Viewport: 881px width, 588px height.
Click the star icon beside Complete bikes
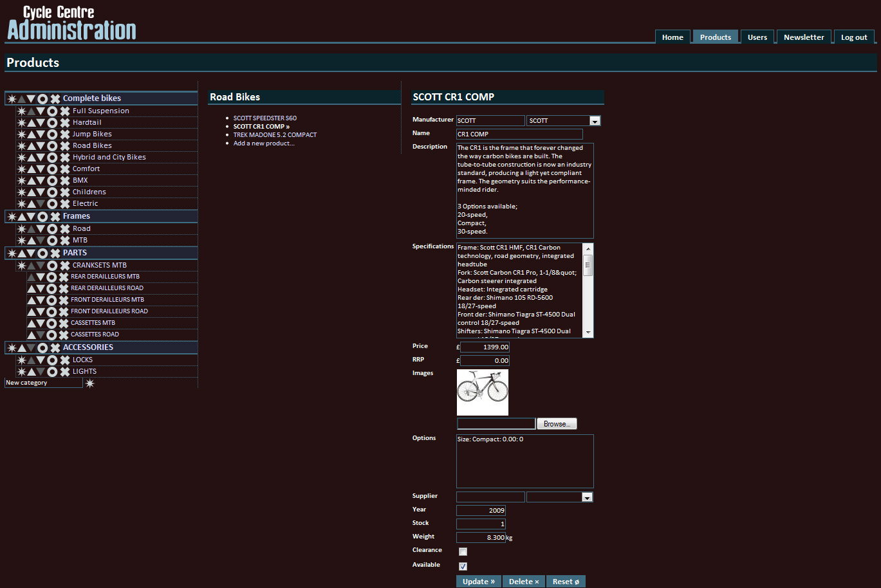(x=12, y=99)
